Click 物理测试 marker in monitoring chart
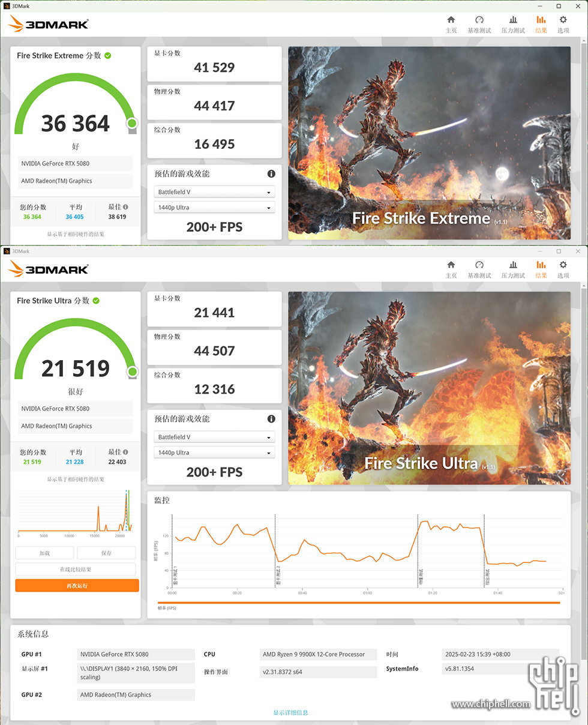588x725 pixels. tap(421, 577)
